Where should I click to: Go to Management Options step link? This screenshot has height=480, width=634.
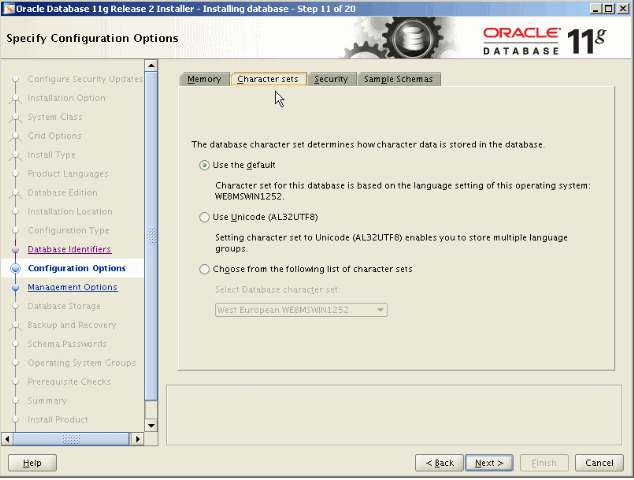[x=72, y=287]
